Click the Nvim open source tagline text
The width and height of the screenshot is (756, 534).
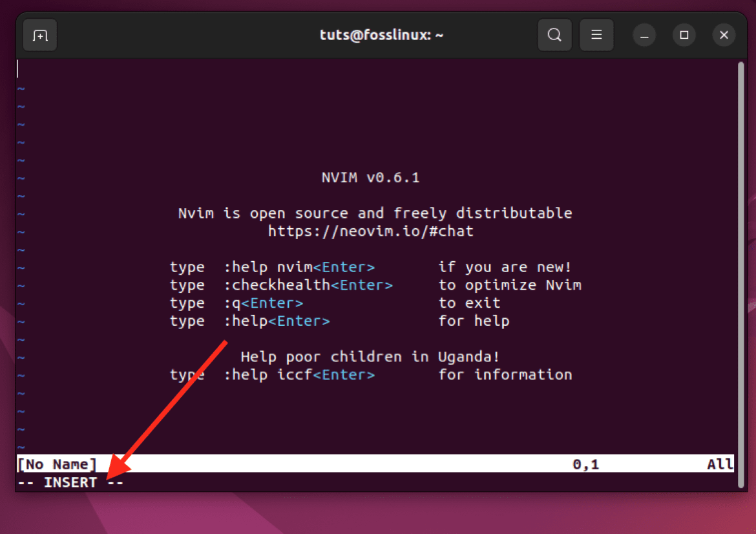pos(375,213)
